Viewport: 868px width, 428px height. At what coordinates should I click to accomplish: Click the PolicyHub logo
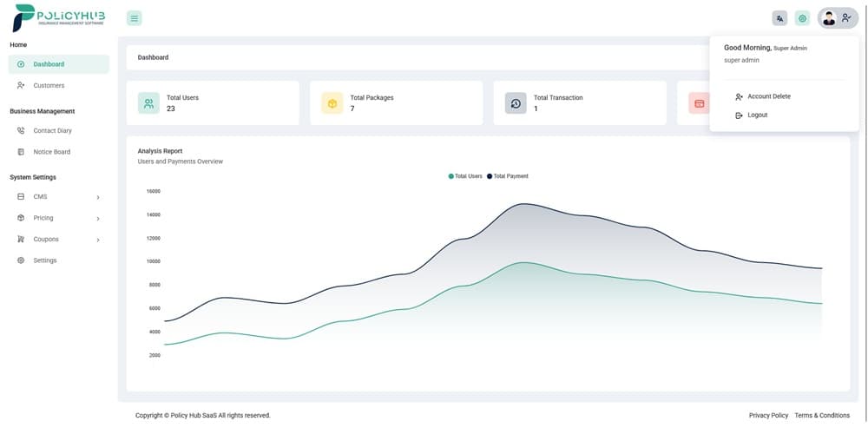[59, 17]
